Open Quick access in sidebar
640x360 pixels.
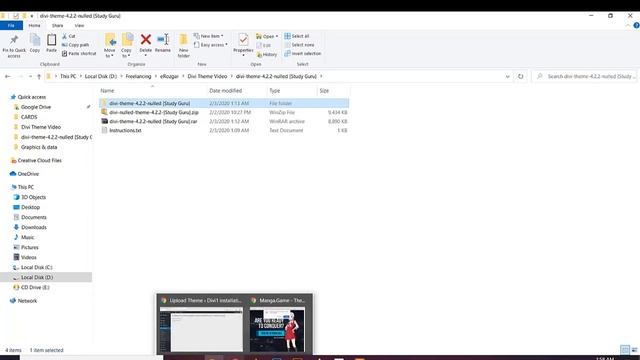31,97
